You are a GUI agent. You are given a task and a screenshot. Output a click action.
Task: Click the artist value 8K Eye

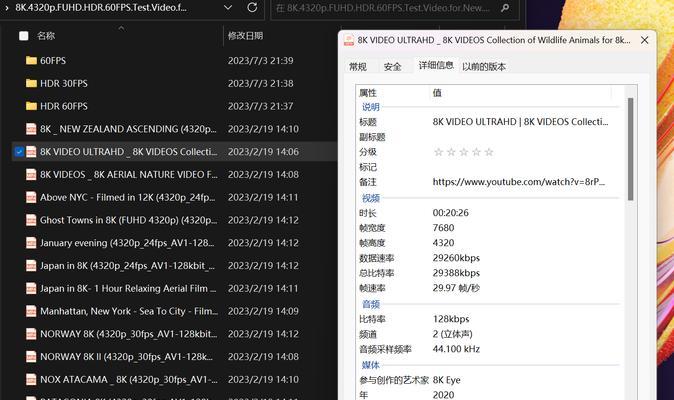(446, 380)
